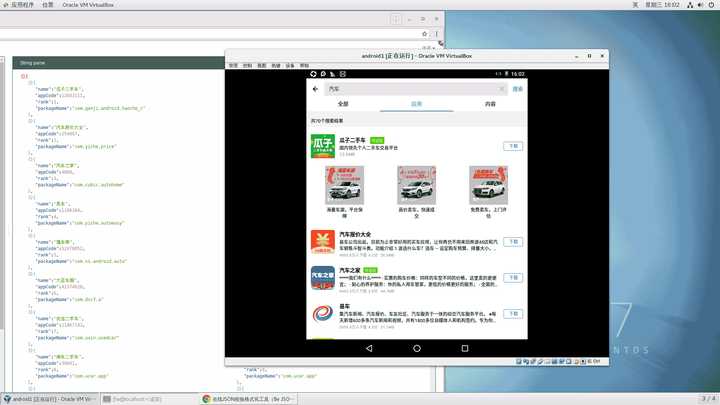720x405 pixels.
Task: Switch to the 内容 tab
Action: pos(490,104)
